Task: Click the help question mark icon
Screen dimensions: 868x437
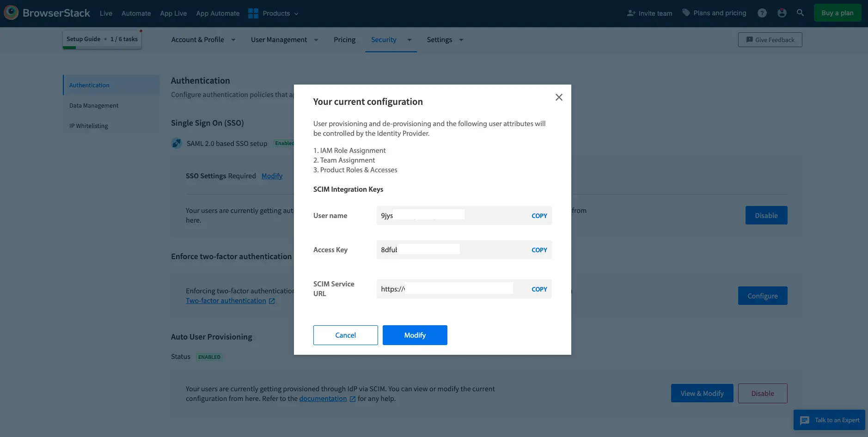Action: (762, 13)
